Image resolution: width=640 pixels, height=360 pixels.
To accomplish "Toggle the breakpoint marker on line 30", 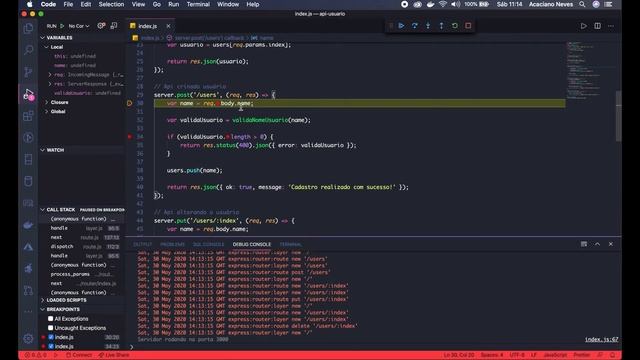I will coord(129,103).
